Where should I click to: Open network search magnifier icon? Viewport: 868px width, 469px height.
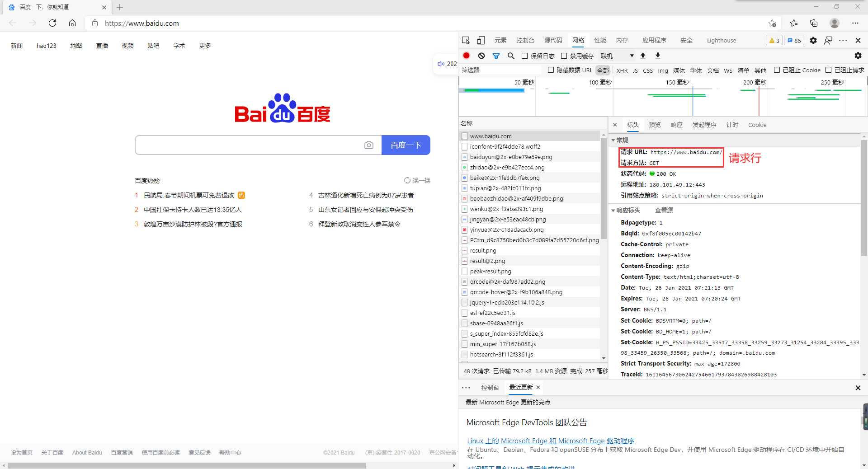[x=511, y=56]
